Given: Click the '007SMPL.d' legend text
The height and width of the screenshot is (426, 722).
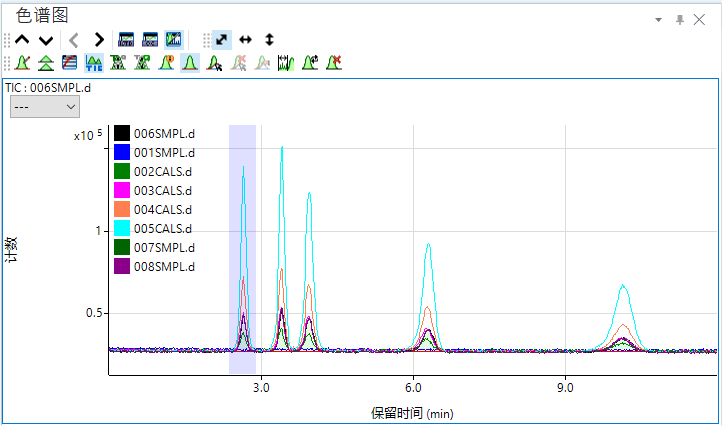Looking at the screenshot, I should pyautogui.click(x=164, y=248).
